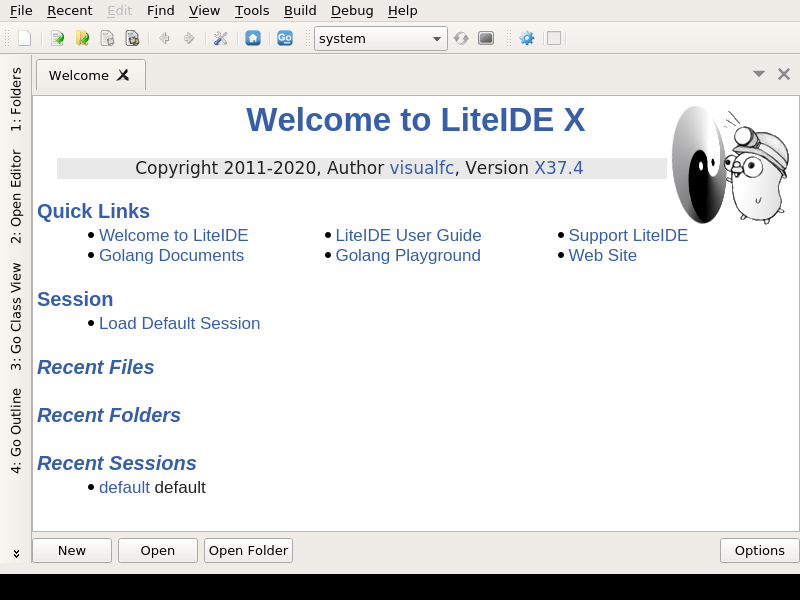
Task: Open the tab list dropdown arrow
Action: tap(758, 73)
